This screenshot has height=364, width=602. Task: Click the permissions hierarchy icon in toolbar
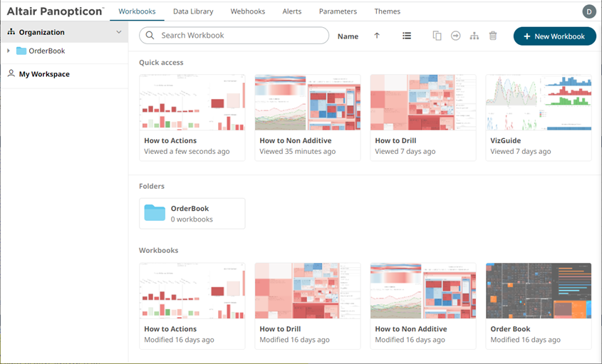click(x=474, y=36)
